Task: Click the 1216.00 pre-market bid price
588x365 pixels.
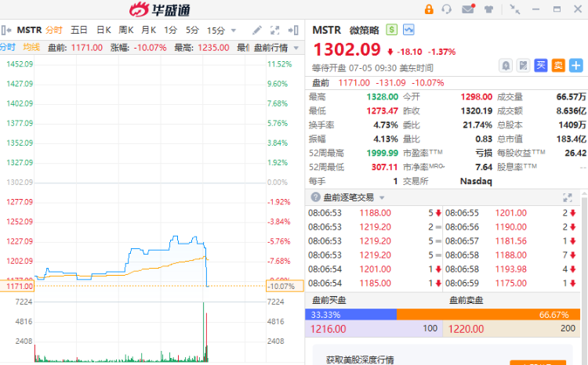Action: [328, 329]
